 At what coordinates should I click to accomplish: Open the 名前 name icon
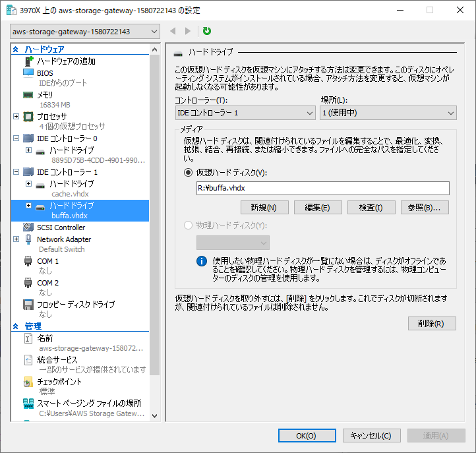[28, 338]
